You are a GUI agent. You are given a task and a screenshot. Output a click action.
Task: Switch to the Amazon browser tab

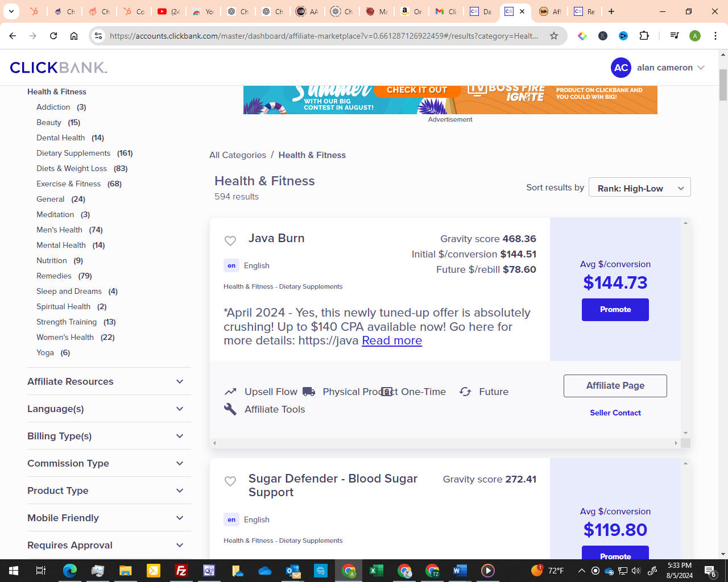click(411, 11)
